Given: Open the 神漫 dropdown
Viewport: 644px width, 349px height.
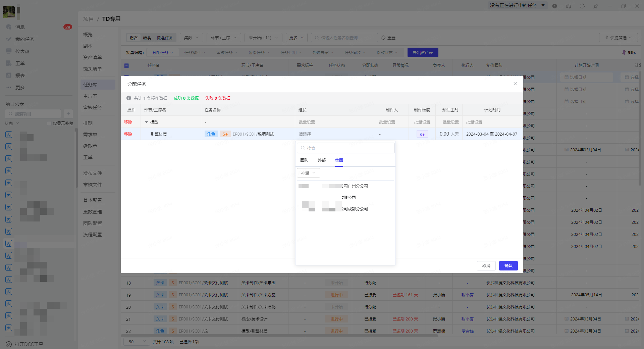Looking at the screenshot, I should click(308, 173).
